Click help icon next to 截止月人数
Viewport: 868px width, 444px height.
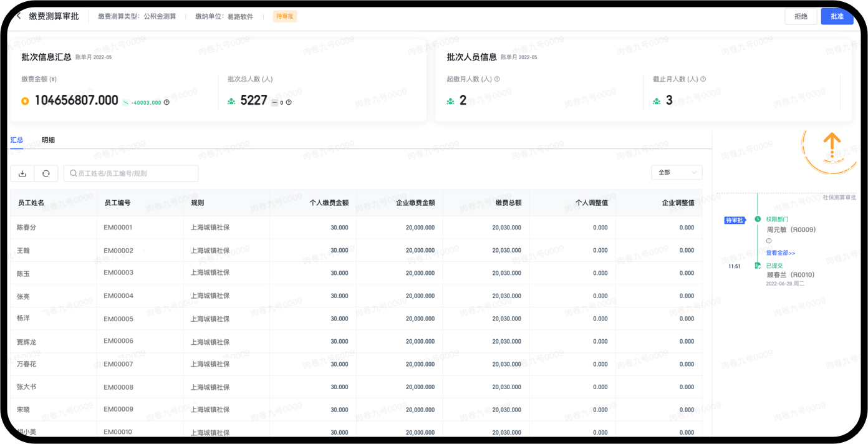(x=703, y=79)
